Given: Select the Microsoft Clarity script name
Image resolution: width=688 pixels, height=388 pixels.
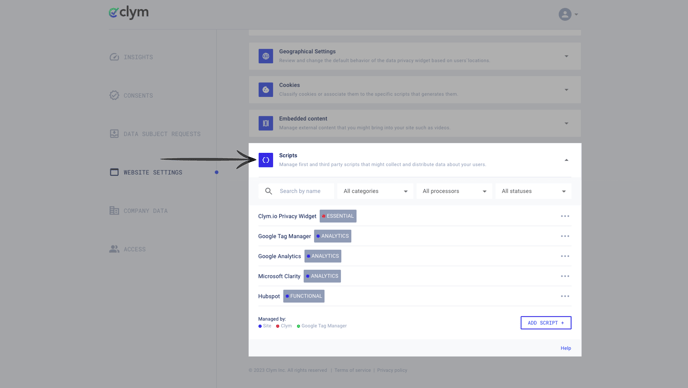Looking at the screenshot, I should coord(279,276).
